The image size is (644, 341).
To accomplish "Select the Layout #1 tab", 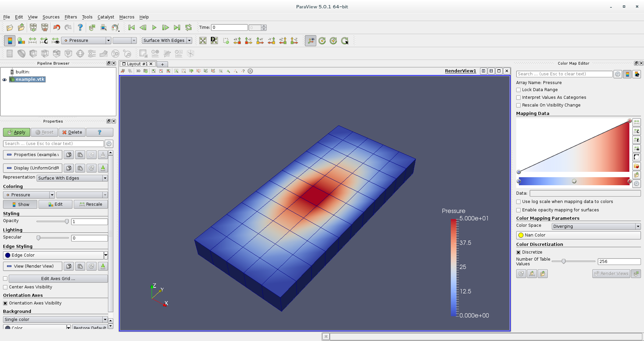I will tap(137, 64).
